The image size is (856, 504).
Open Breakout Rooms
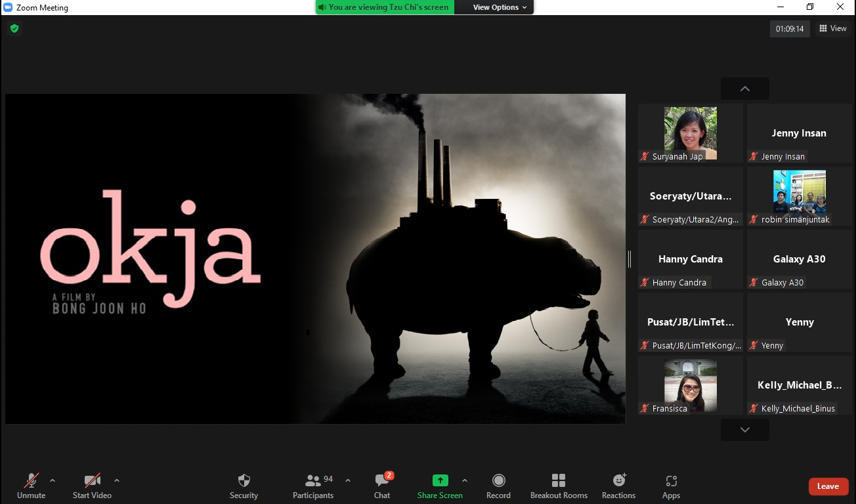[559, 486]
